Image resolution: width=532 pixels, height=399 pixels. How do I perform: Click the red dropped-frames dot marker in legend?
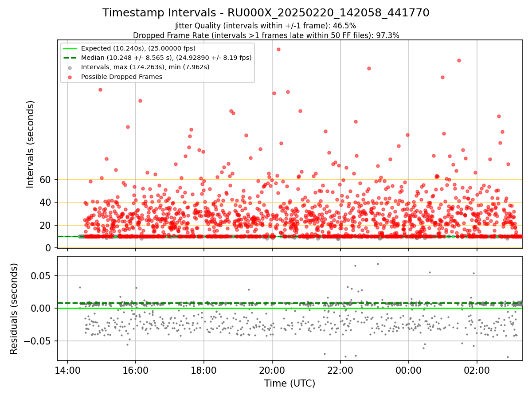70,77
